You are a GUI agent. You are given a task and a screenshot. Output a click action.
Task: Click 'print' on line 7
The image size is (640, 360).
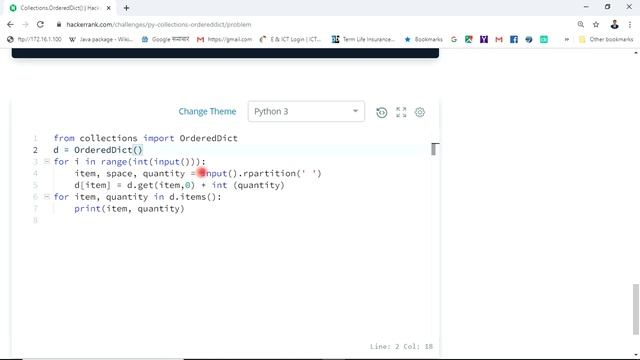click(x=87, y=209)
